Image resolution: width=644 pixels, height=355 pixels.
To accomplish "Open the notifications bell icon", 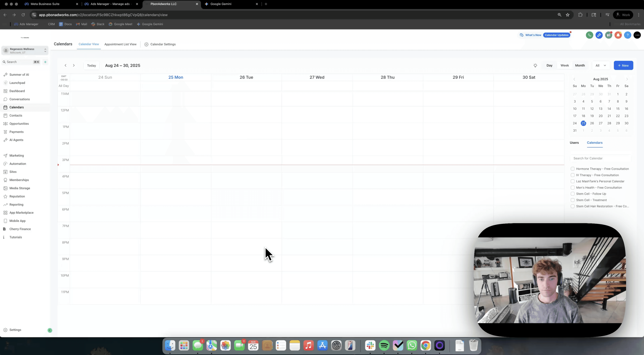I will tap(618, 35).
